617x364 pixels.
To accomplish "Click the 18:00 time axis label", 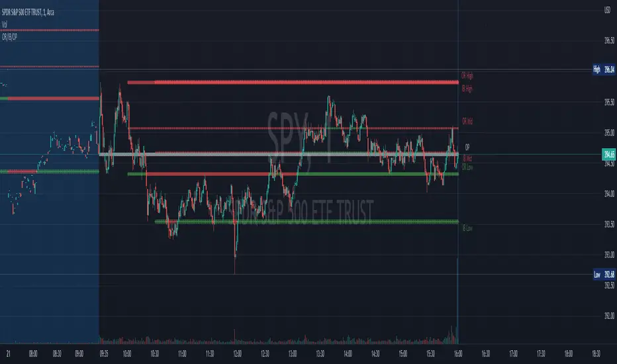I will click(569, 354).
